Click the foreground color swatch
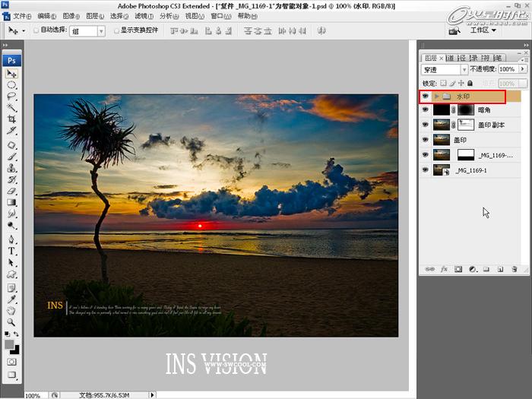 tap(9, 345)
